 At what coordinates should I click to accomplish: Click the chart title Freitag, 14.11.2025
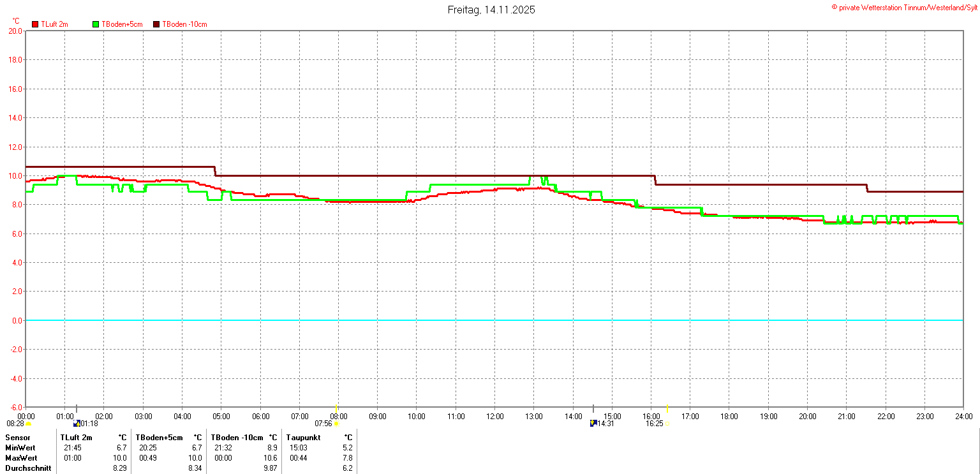coord(491,10)
